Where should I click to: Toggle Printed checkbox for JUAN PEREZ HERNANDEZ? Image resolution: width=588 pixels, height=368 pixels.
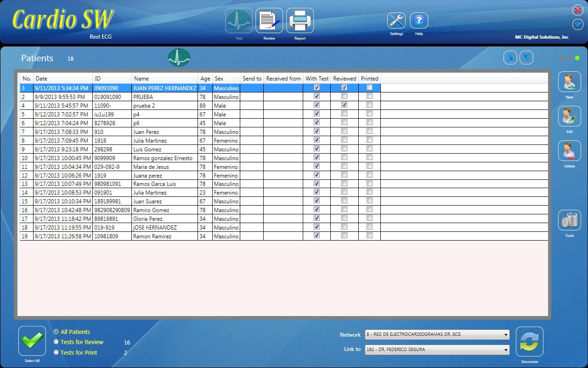(369, 87)
